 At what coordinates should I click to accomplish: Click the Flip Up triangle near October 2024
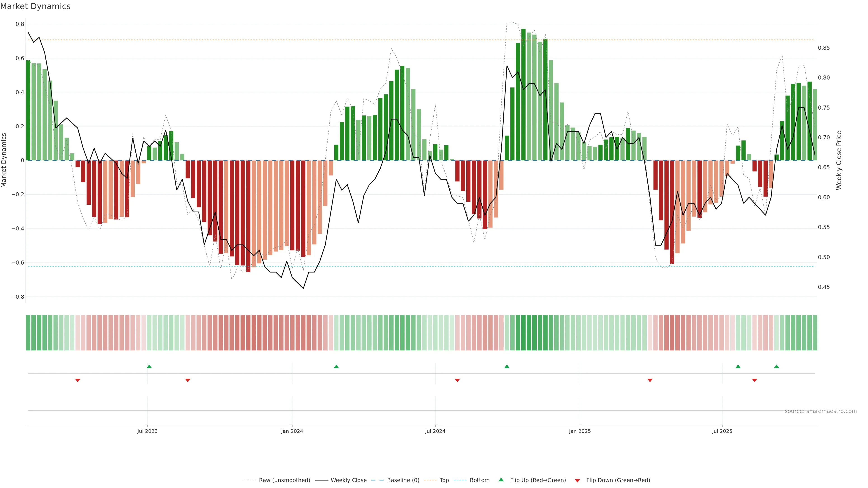click(x=507, y=366)
